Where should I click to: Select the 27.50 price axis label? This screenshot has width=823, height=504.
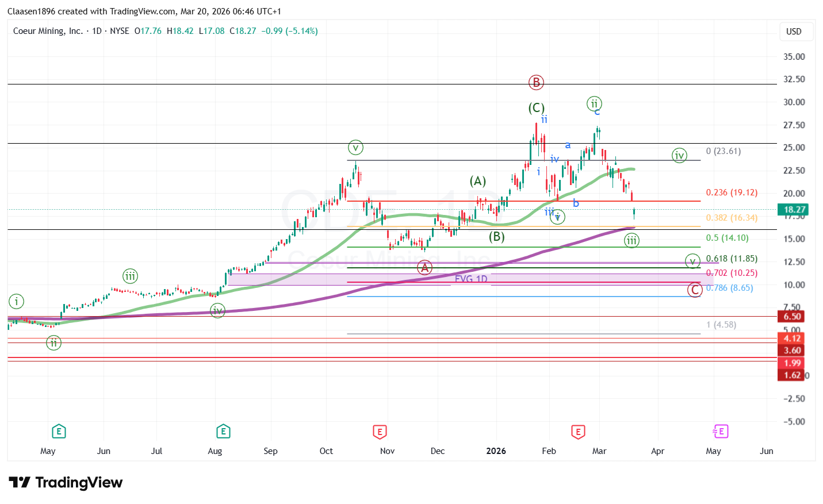tap(794, 125)
